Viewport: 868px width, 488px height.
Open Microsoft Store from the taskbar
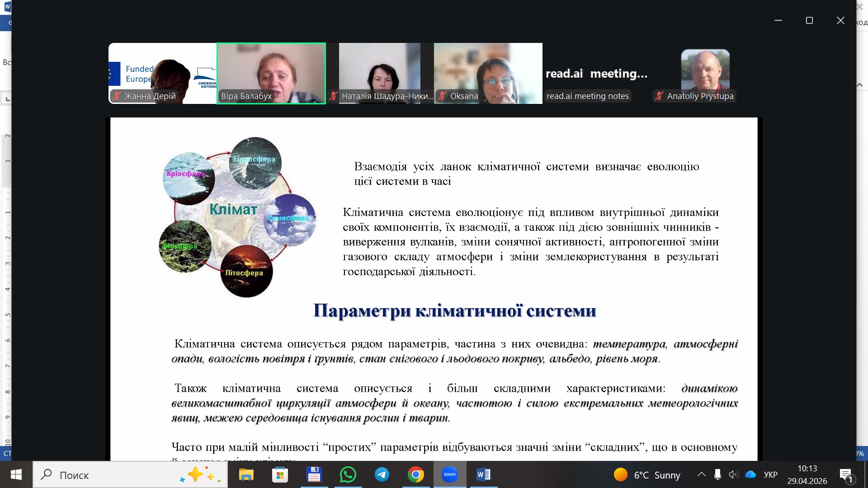280,474
